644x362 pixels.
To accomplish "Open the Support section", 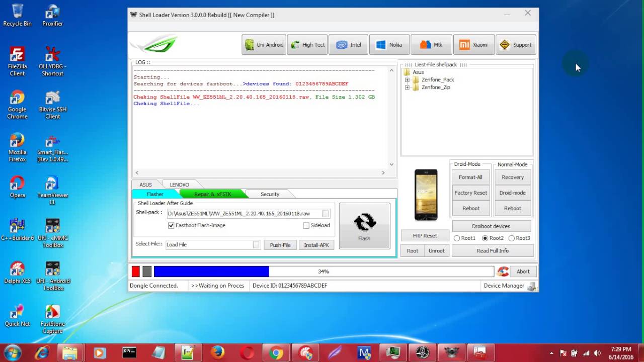I will tap(516, 45).
